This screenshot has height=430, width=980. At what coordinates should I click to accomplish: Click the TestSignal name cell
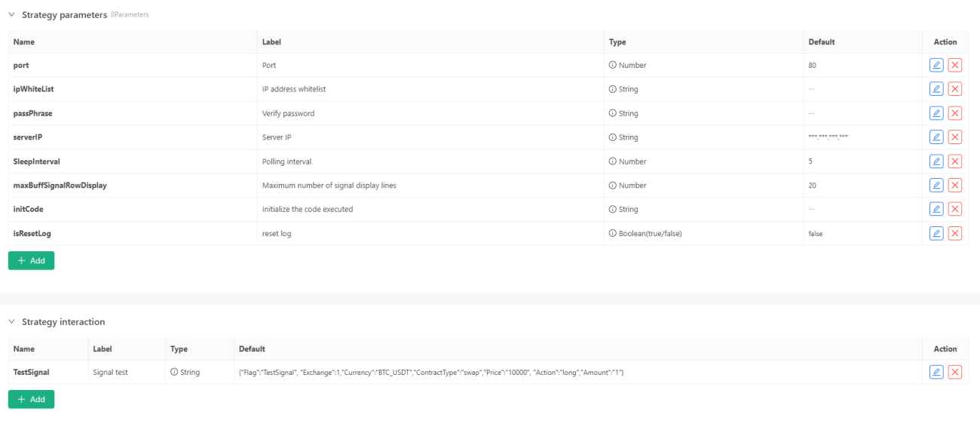pyautogui.click(x=48, y=373)
